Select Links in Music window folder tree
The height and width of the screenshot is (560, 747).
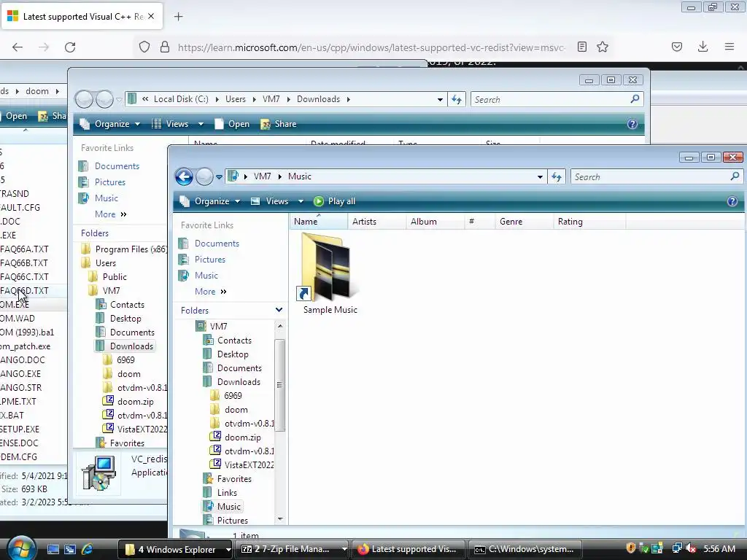point(227,493)
